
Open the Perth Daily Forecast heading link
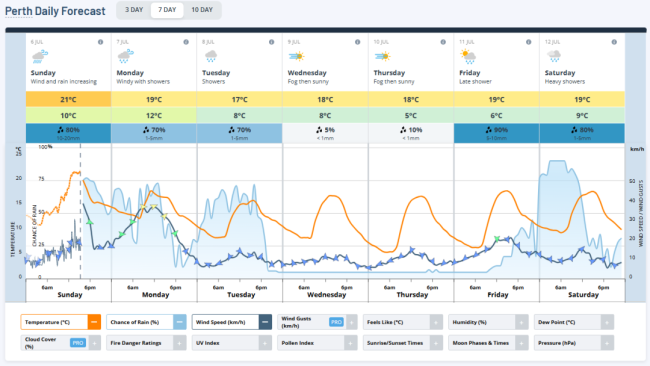55,11
